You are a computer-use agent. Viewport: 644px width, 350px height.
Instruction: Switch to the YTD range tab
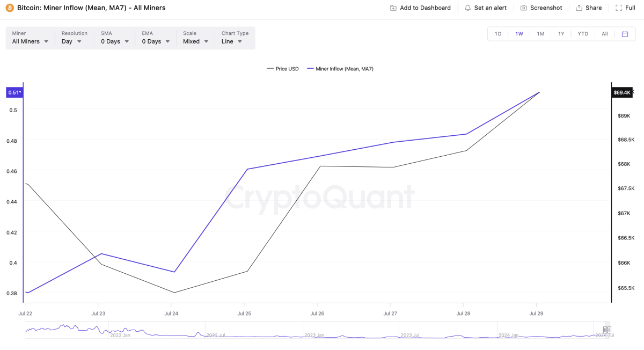583,34
